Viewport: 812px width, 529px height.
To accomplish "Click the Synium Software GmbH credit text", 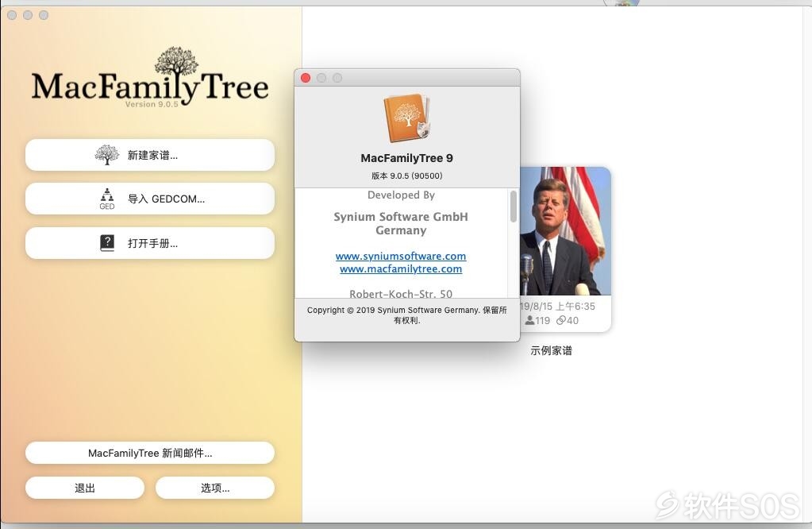I will pos(401,217).
